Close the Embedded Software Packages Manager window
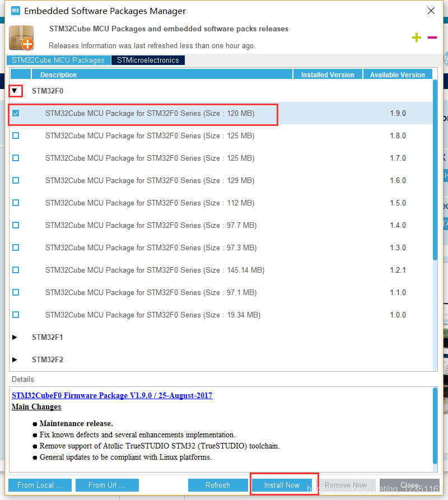 coord(431,11)
